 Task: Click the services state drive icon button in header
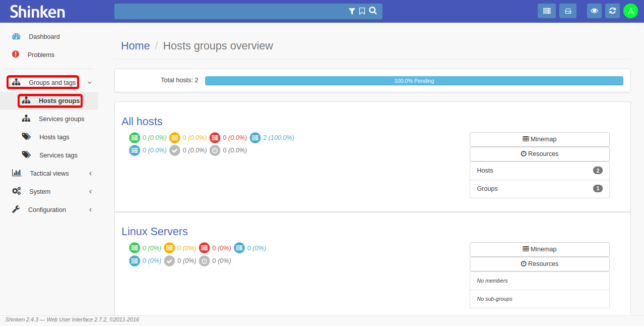tap(568, 11)
